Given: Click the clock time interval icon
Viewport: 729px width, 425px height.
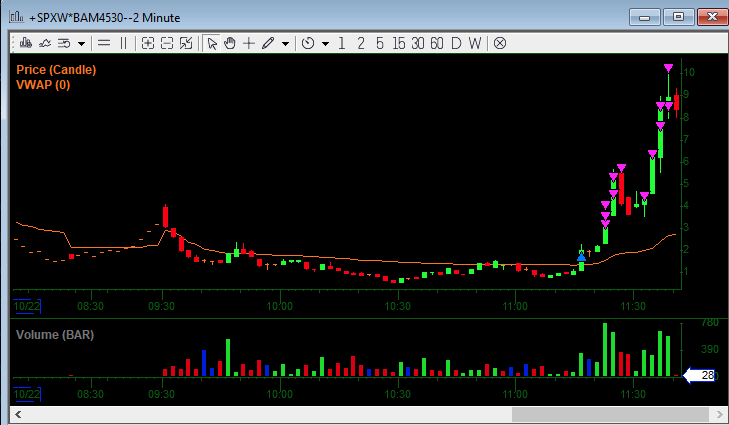Looking at the screenshot, I should (x=308, y=43).
